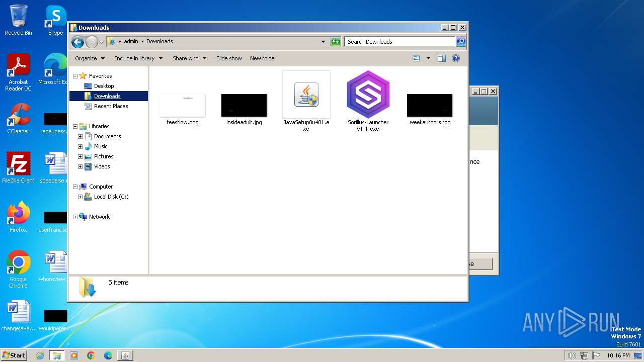Open the view options dropdown arrow
Screen dimensions: 644x362
coord(428,58)
